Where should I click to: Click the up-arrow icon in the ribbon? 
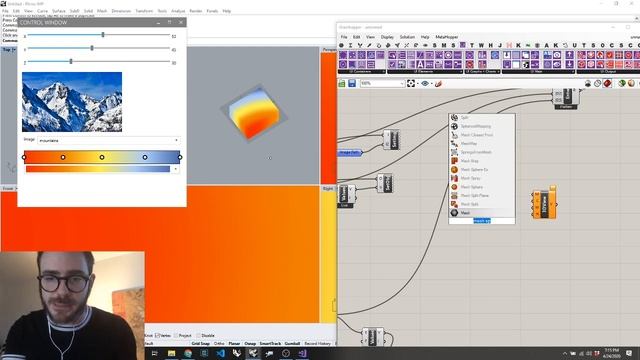[x=569, y=55]
